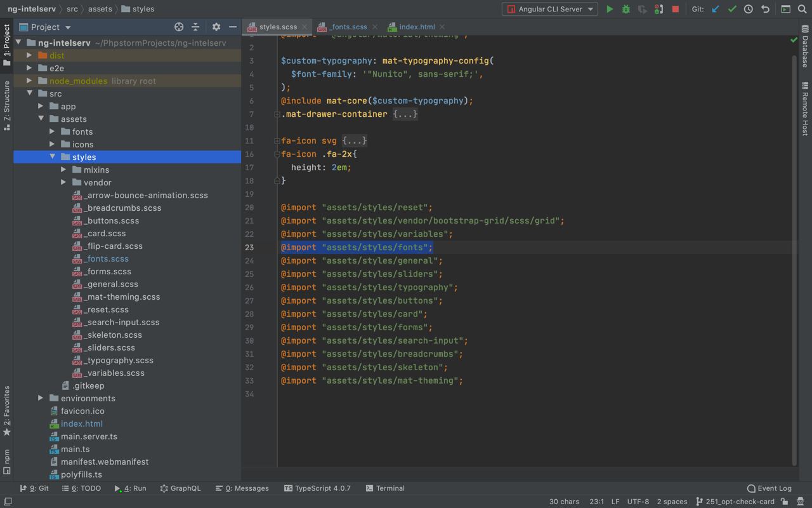Click the green Debug bug icon
The image size is (812, 508).
click(626, 9)
